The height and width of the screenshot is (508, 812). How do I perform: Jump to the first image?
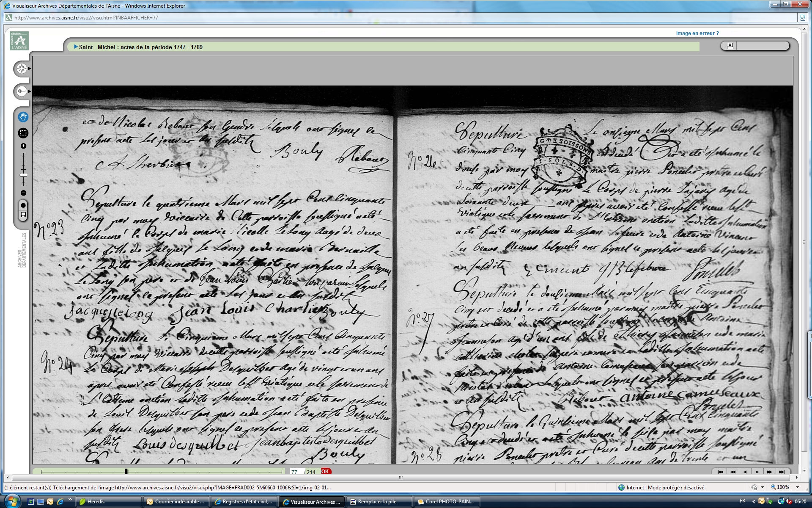[x=720, y=472]
